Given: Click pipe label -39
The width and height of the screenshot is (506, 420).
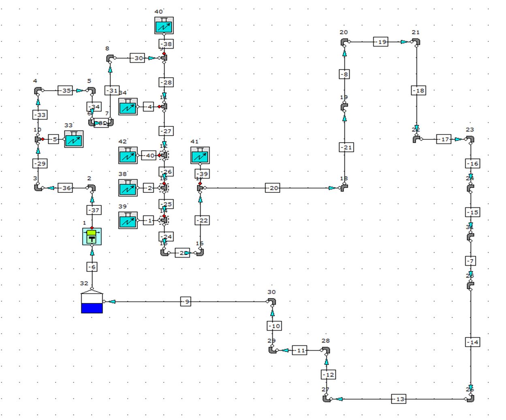Looking at the screenshot, I should point(202,173).
